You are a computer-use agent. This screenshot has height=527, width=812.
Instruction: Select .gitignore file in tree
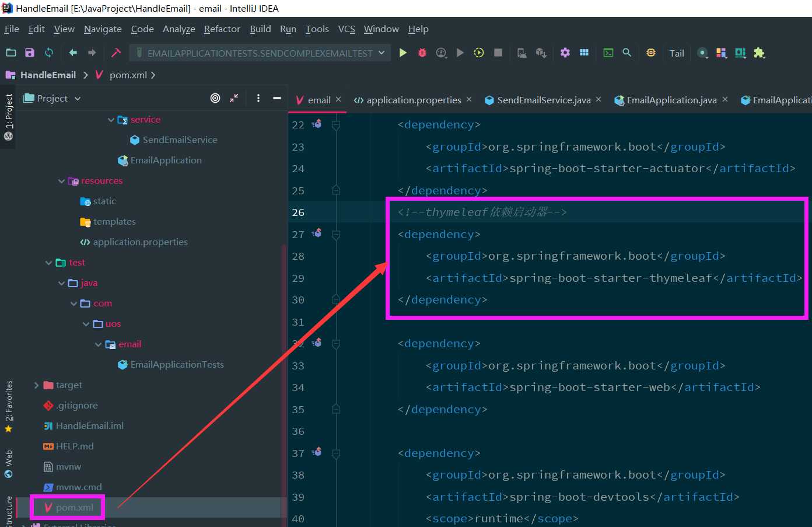pos(77,405)
